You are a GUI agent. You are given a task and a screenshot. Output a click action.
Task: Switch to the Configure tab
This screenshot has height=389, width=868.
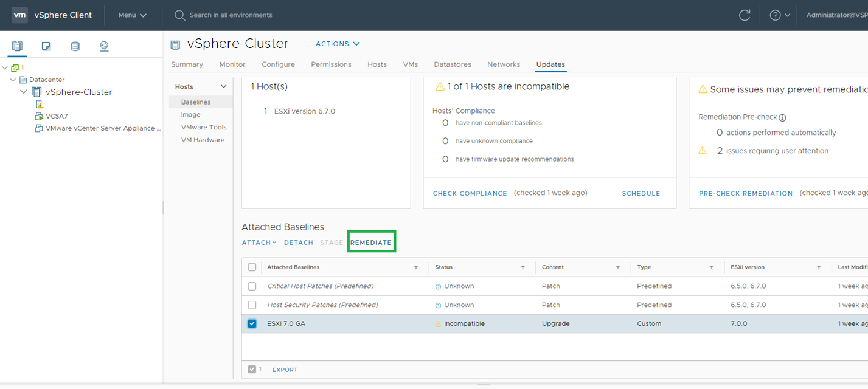(x=278, y=64)
